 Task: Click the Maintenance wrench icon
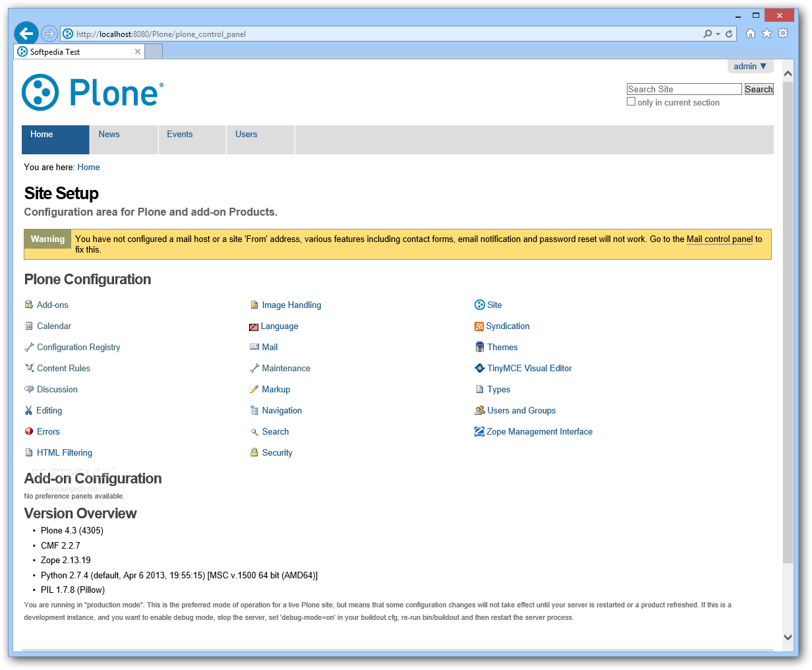coord(254,368)
